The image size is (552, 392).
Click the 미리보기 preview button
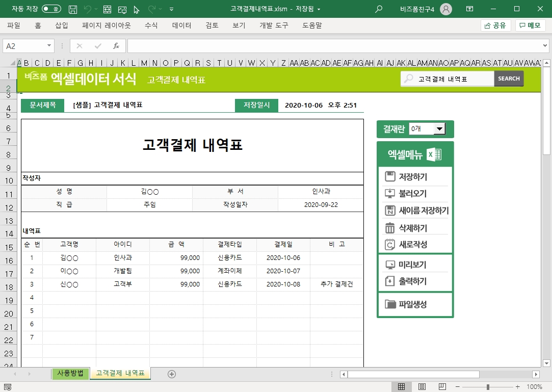tap(412, 265)
